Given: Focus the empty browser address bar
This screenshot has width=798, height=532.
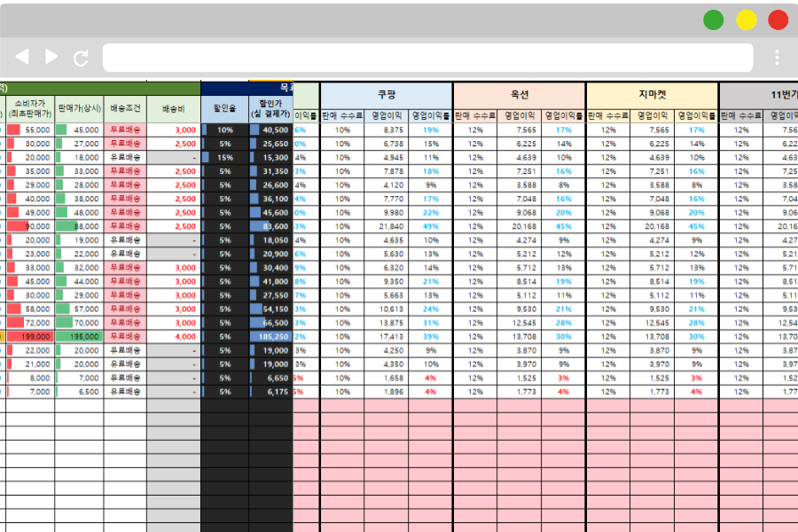Looking at the screenshot, I should point(427,58).
